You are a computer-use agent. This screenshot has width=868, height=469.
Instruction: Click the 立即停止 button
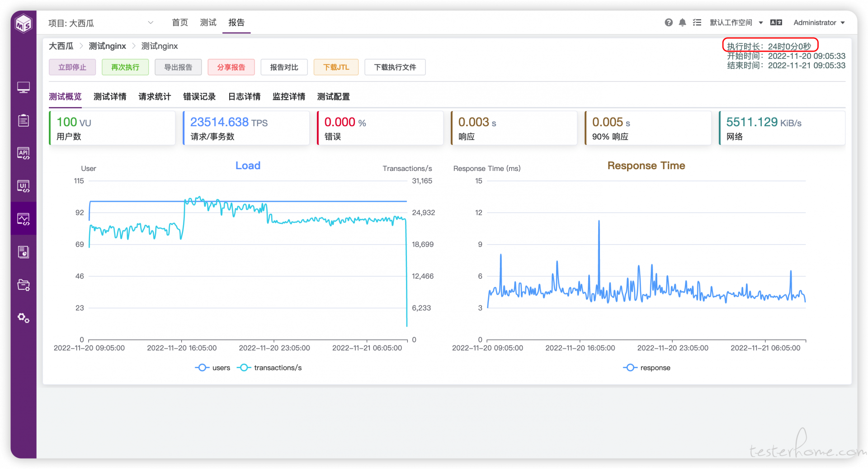pos(72,67)
